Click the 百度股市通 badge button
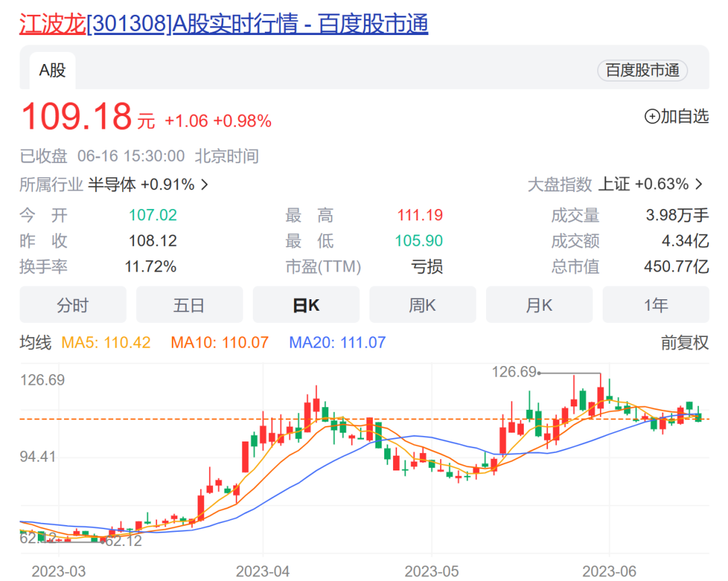 tap(642, 71)
